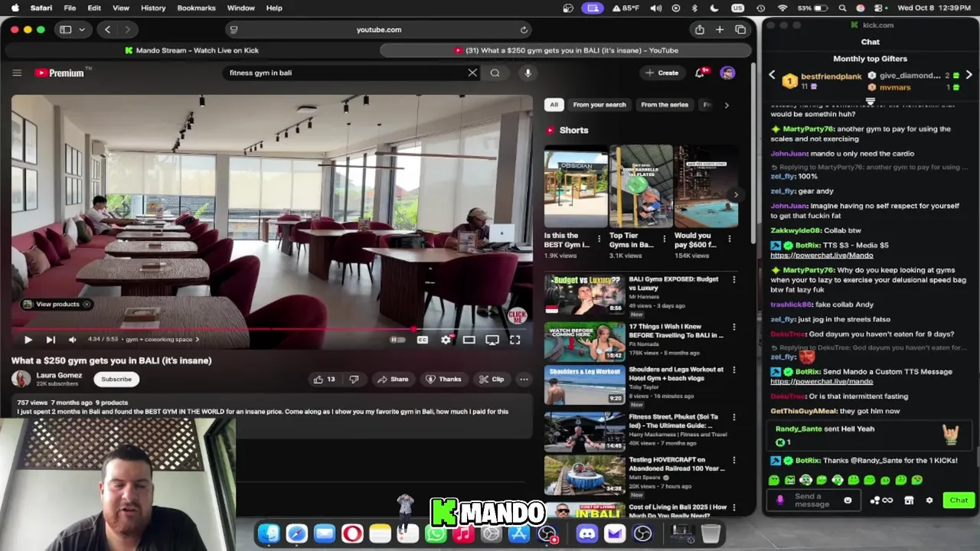Go back in Safari

tap(108, 30)
